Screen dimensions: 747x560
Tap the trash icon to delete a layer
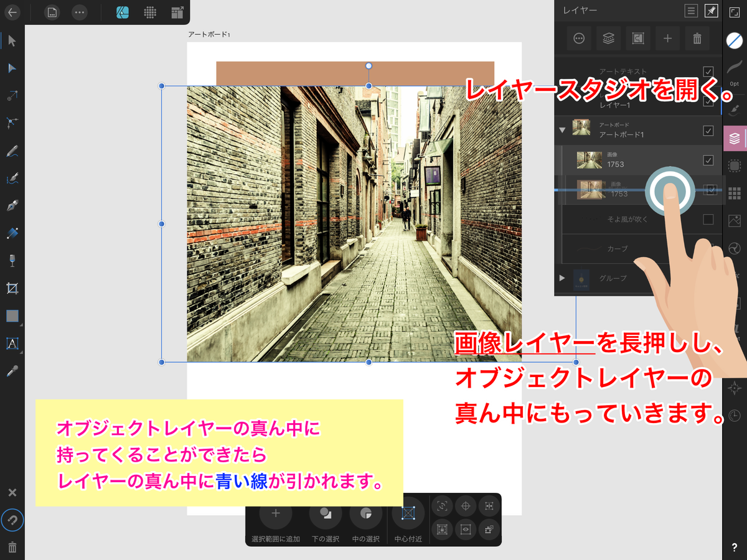697,38
